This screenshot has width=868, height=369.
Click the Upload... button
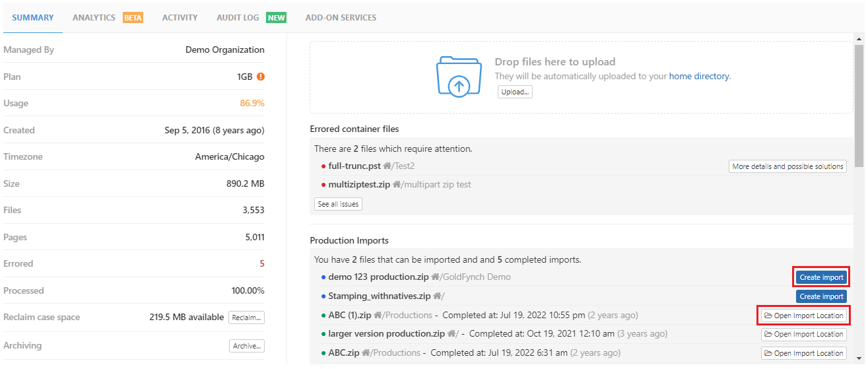(515, 92)
